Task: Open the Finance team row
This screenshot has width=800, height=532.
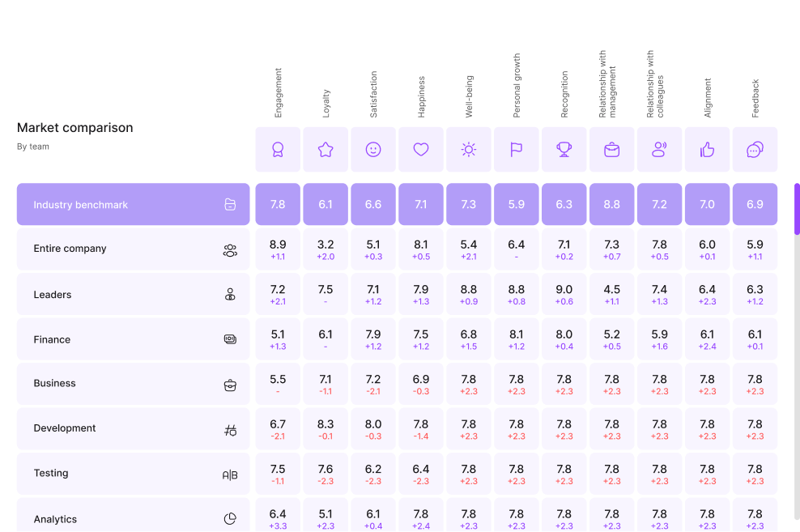Action: pyautogui.click(x=134, y=339)
